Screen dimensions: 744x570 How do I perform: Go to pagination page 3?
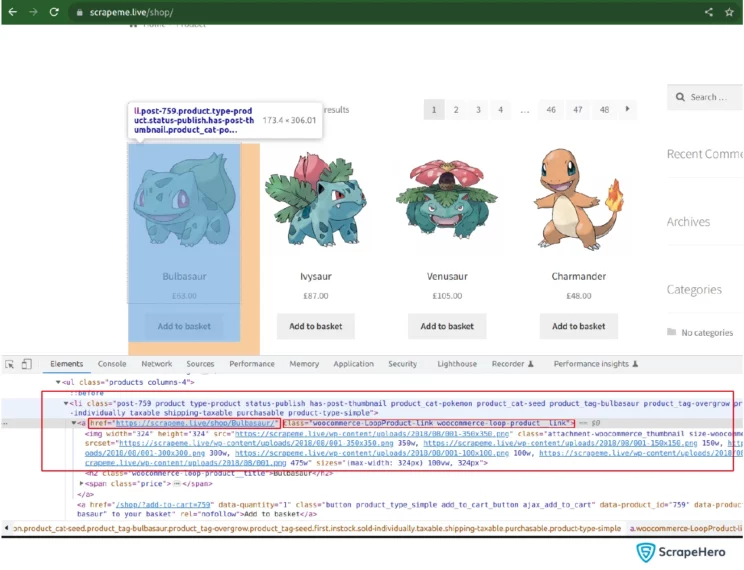pos(478,110)
